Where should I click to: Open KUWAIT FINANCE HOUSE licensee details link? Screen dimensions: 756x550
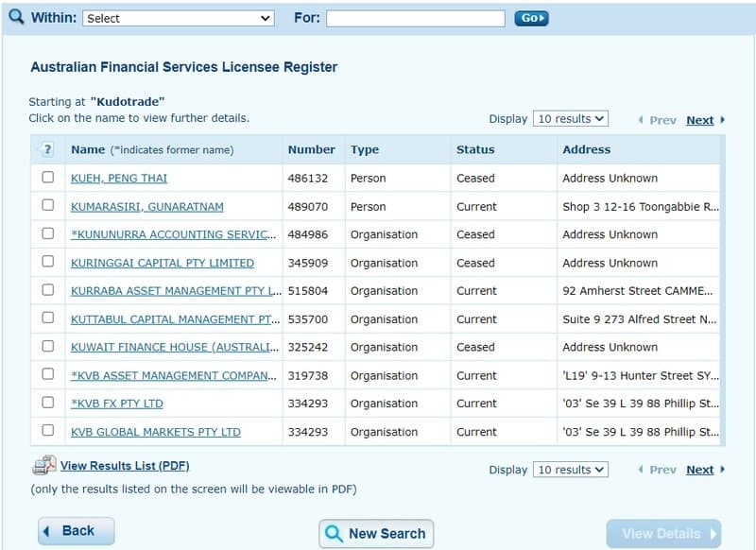tap(176, 347)
